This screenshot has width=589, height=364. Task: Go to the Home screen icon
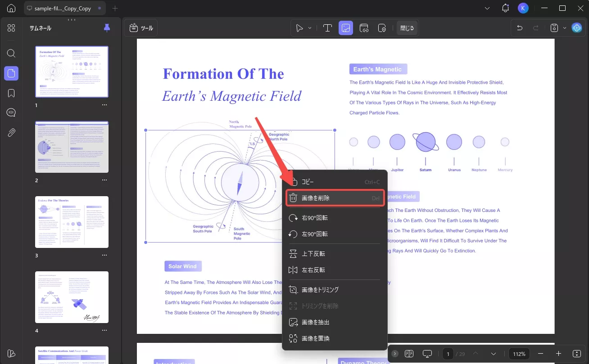11,8
